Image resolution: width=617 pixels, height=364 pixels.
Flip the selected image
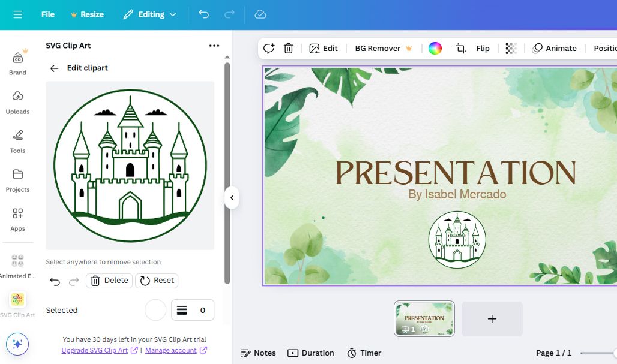[483, 48]
